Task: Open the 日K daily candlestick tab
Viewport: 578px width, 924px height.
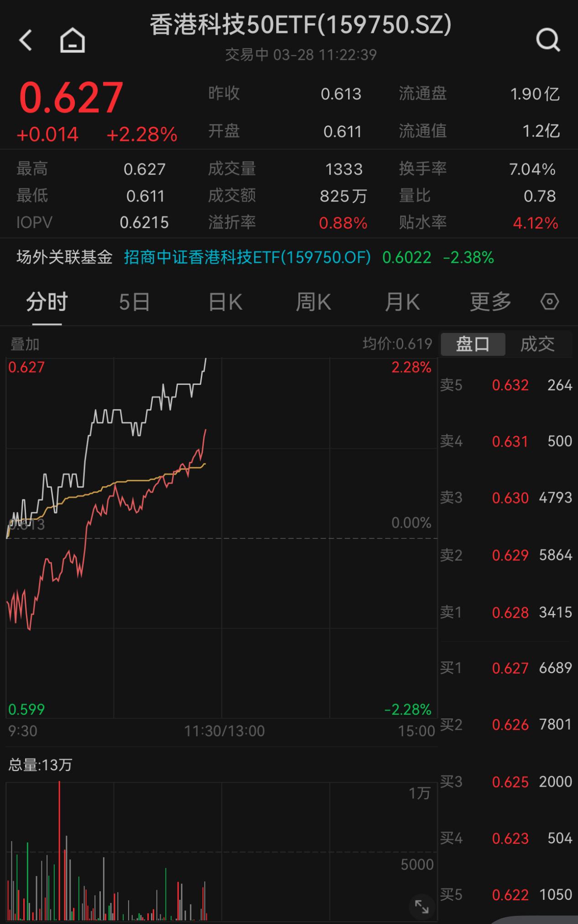Action: pyautogui.click(x=225, y=302)
